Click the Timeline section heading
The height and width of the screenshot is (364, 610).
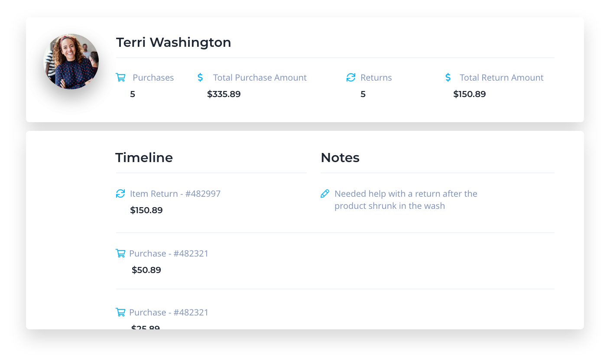[x=144, y=158]
